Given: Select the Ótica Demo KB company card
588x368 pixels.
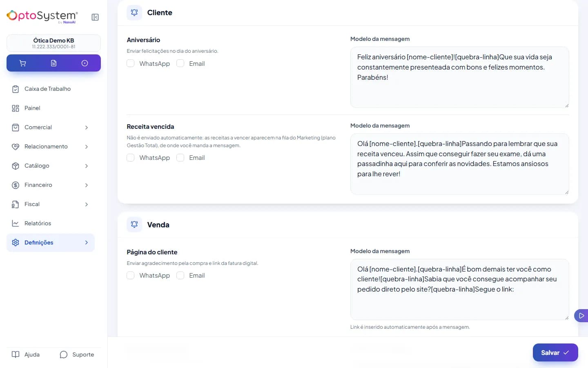Looking at the screenshot, I should 53,43.
